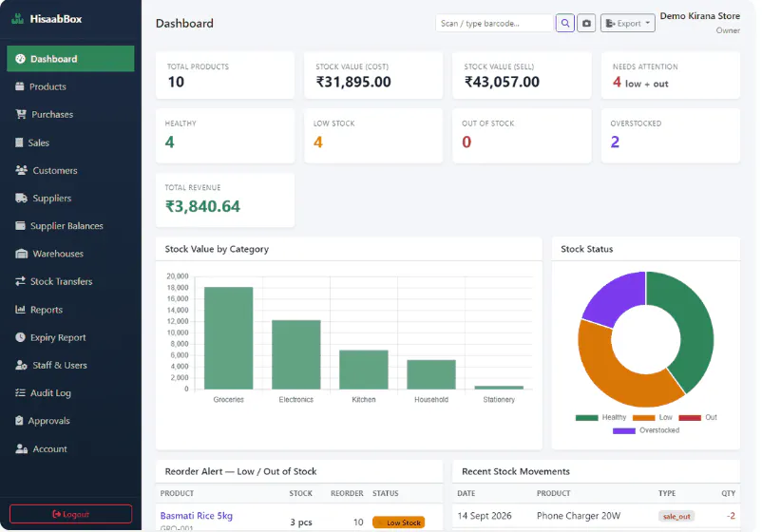Viewport: 762px width, 532px height.
Task: Go to Account settings label
Action: 49,448
